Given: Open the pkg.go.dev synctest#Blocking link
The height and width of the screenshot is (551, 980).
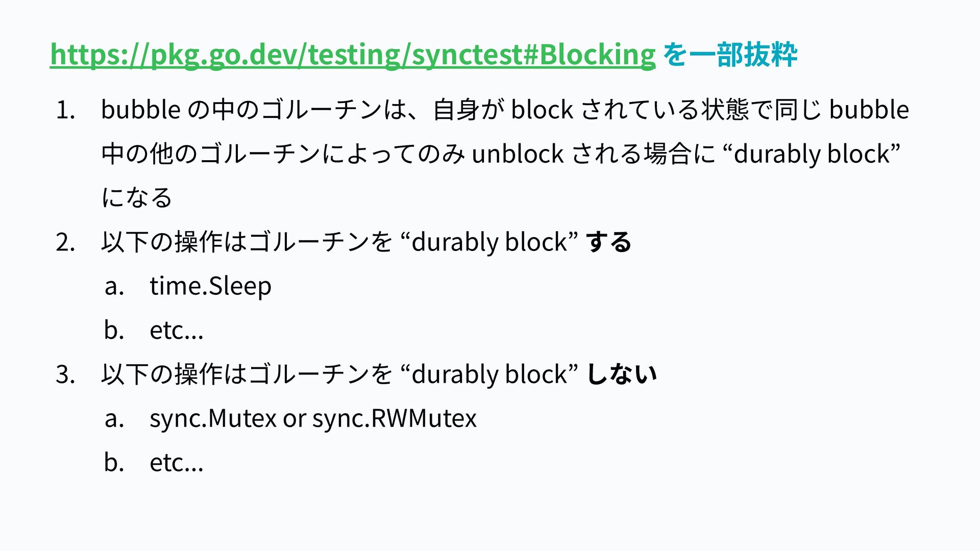Looking at the screenshot, I should point(353,55).
